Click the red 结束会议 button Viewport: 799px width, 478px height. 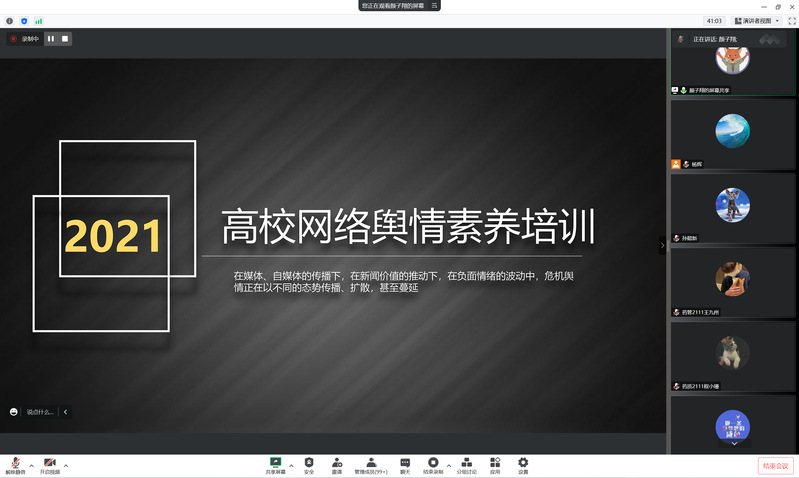[775, 465]
